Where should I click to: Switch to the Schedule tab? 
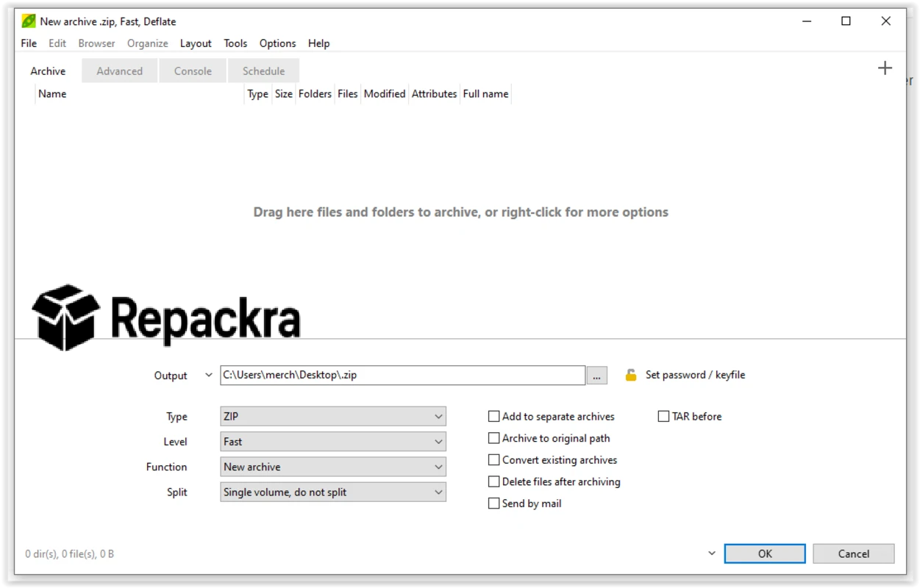point(263,71)
